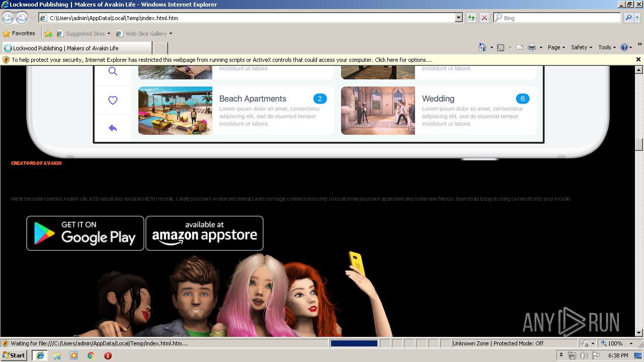The width and height of the screenshot is (644, 362).
Task: Open the Web Slice Gallery link
Action: click(x=144, y=34)
